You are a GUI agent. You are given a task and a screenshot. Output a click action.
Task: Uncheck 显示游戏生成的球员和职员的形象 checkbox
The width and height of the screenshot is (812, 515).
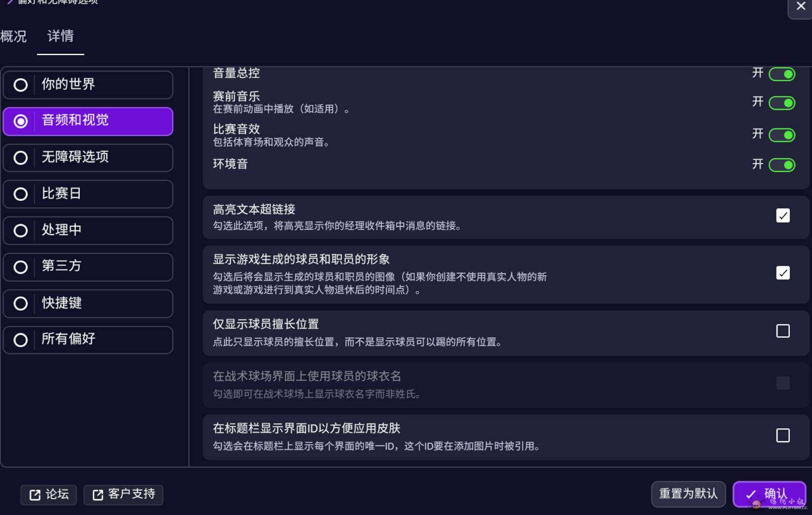click(782, 273)
